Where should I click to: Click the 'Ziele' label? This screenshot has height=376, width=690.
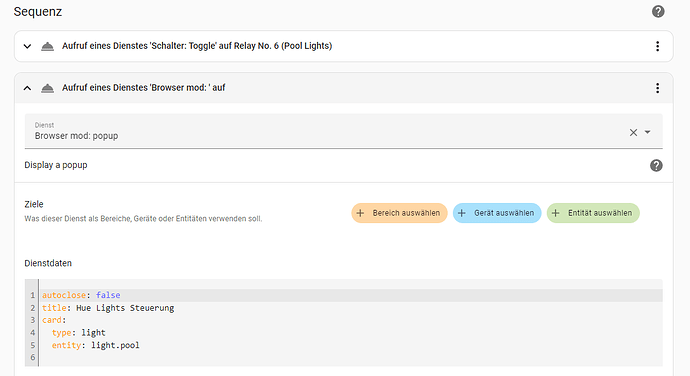[x=34, y=204]
